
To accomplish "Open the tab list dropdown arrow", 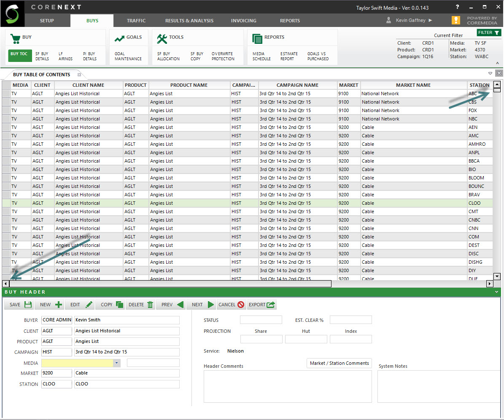I will click(x=491, y=73).
